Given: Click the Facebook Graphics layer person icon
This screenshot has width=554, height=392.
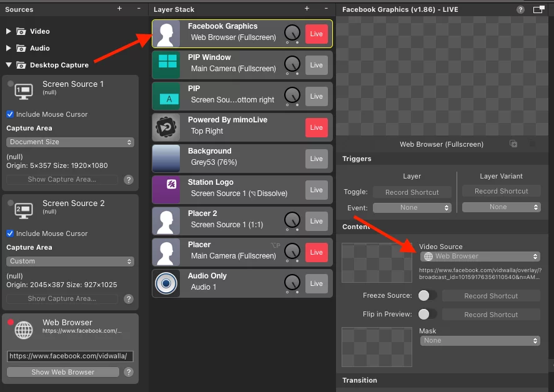Looking at the screenshot, I should click(166, 34).
